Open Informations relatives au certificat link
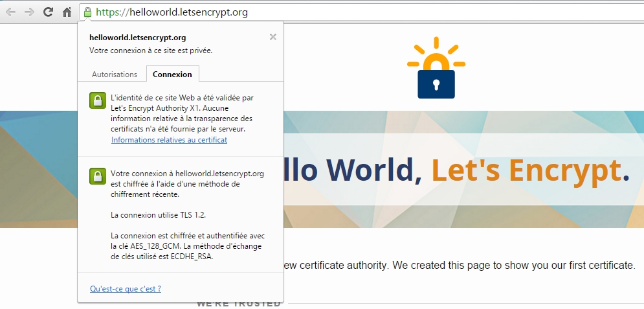Image resolution: width=644 pixels, height=309 pixels. (x=169, y=140)
